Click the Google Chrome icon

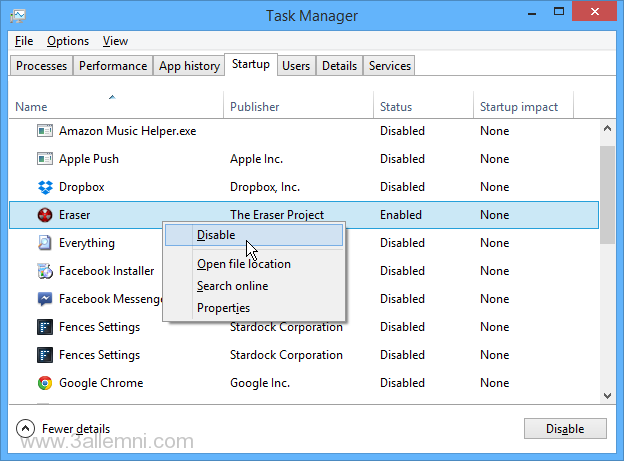(44, 383)
